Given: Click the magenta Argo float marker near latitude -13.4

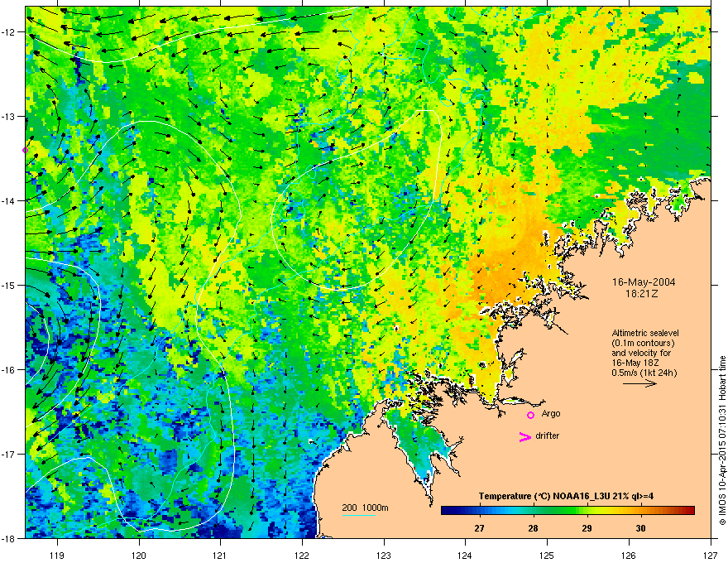Looking at the screenshot, I should tap(25, 150).
